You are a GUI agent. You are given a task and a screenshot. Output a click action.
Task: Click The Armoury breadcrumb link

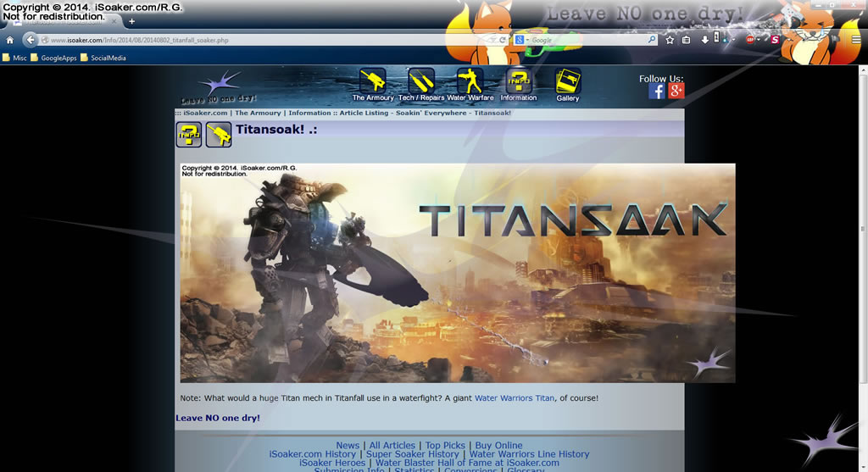258,113
